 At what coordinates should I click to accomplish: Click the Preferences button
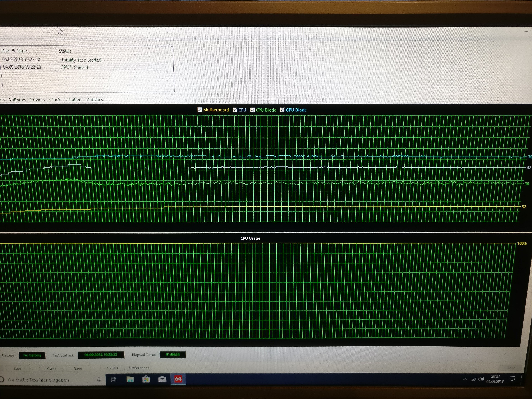(x=139, y=368)
